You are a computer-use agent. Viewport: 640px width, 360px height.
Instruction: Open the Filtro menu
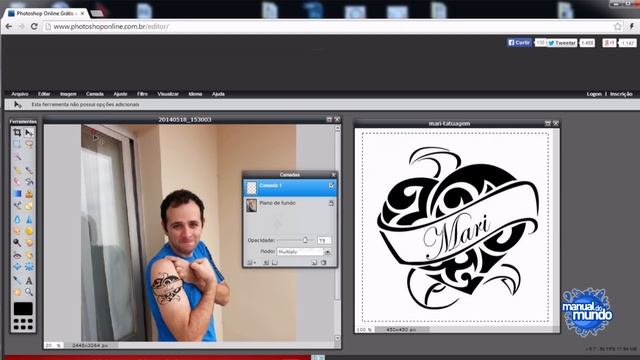point(142,94)
